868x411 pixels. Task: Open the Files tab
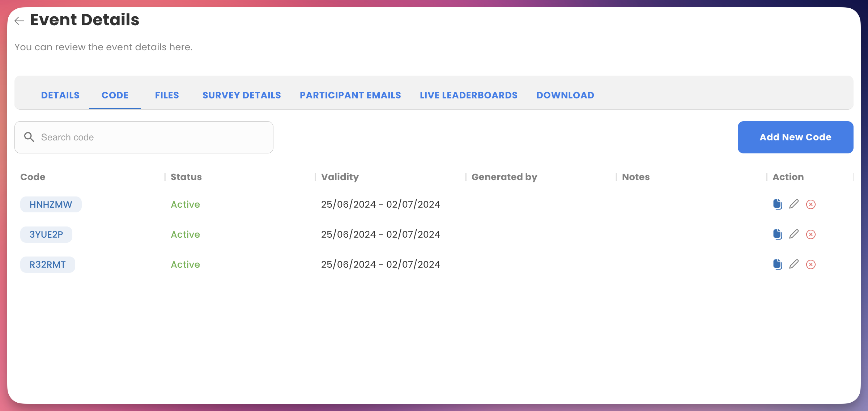167,95
